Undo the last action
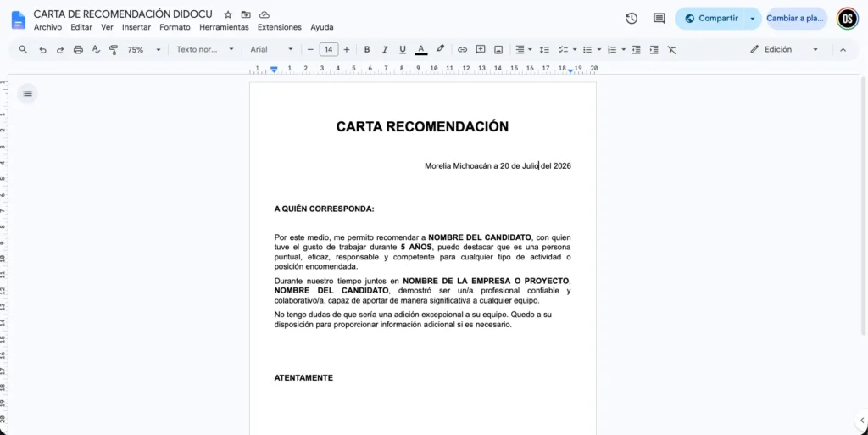868x435 pixels. [x=42, y=50]
